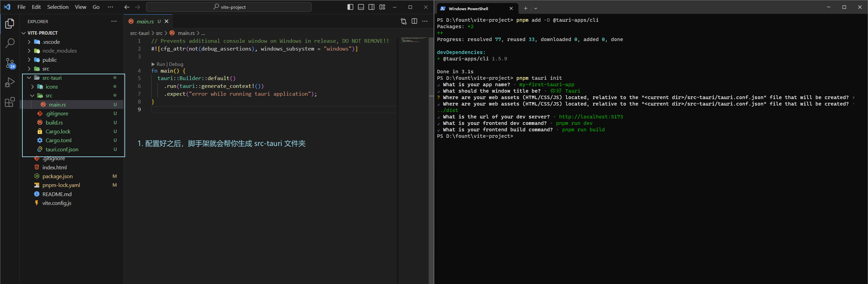Minimize the VS Code window

(x=395, y=7)
